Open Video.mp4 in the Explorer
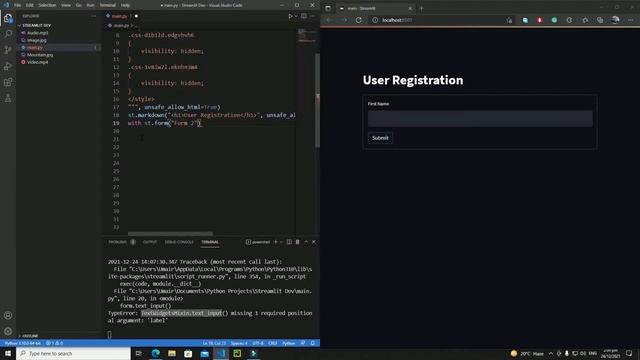This screenshot has width=640, height=360. point(38,62)
